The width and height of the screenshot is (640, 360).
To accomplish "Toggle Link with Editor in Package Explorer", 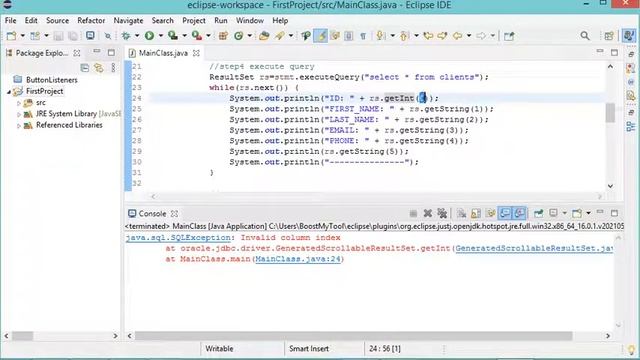I will [99, 68].
